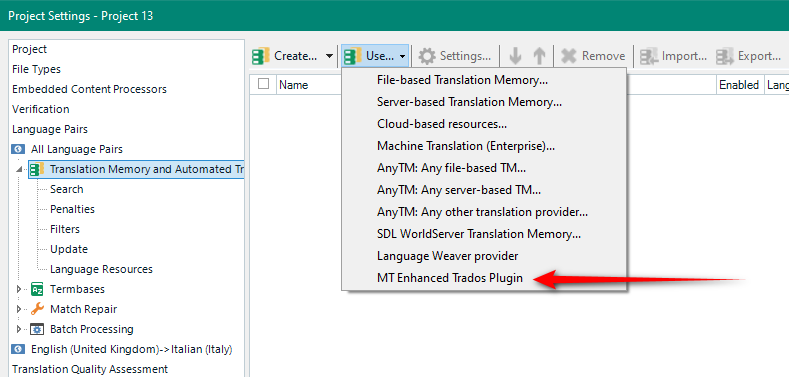Select Batch Processing in the tree
Screen dimensions: 789x377
[x=92, y=329]
